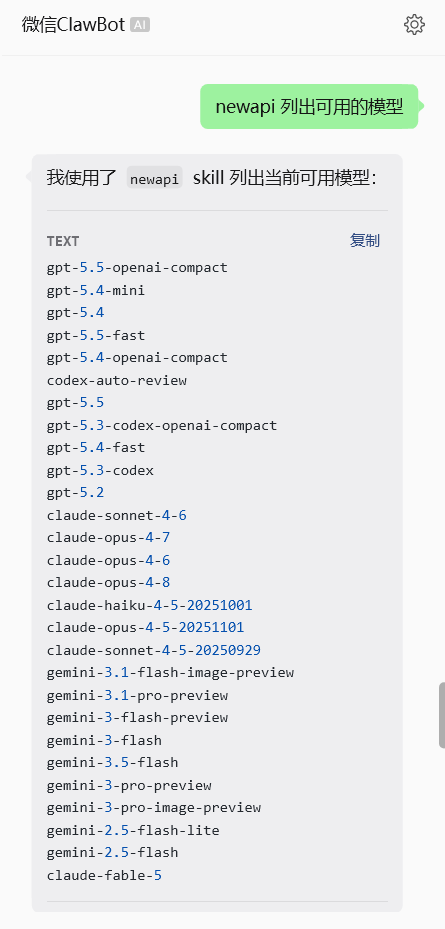Click the gemini-3.1-flash-image-preview line
The height and width of the screenshot is (929, 445).
click(170, 672)
